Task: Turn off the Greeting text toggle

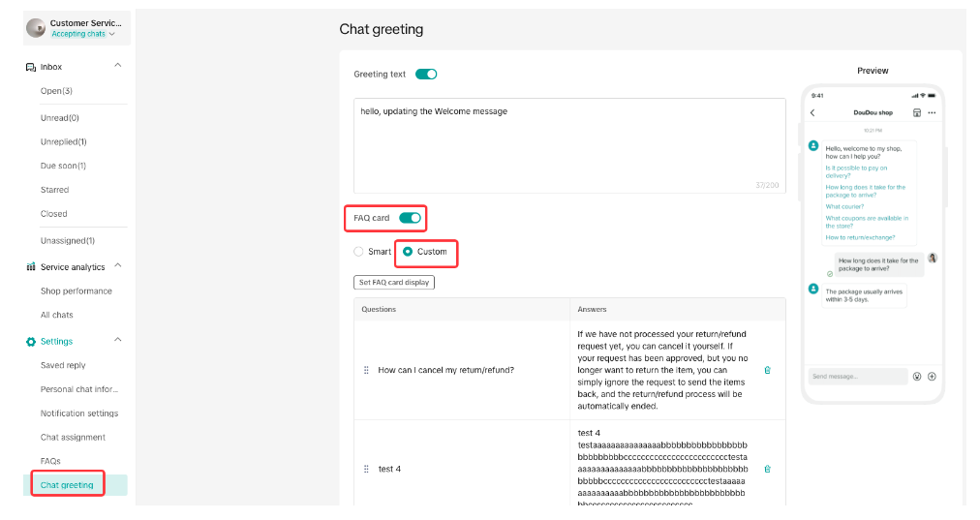Action: [426, 74]
